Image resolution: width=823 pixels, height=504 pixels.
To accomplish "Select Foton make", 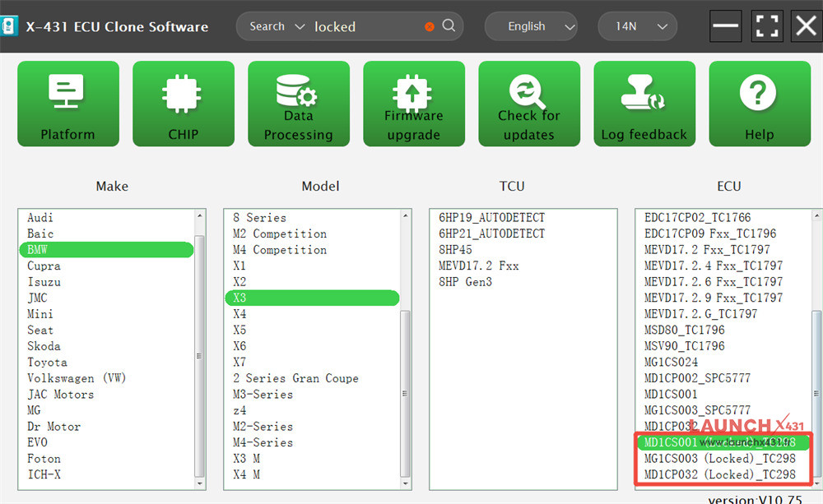I will [x=44, y=459].
